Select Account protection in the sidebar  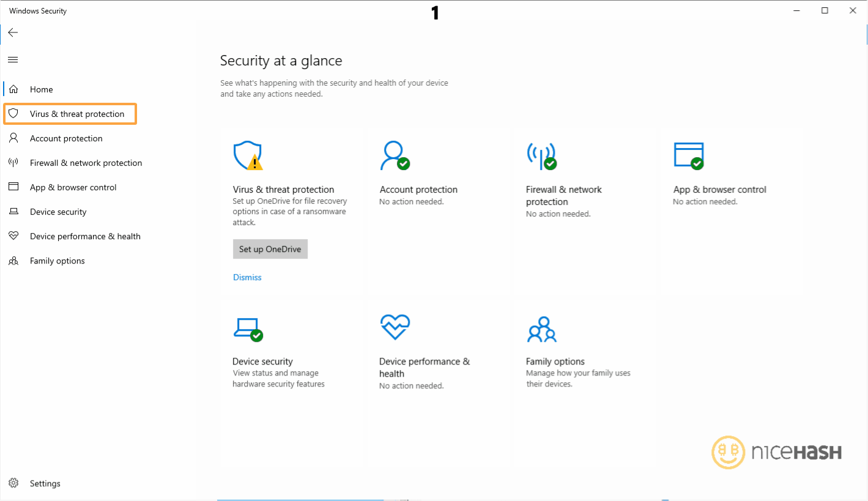tap(66, 138)
